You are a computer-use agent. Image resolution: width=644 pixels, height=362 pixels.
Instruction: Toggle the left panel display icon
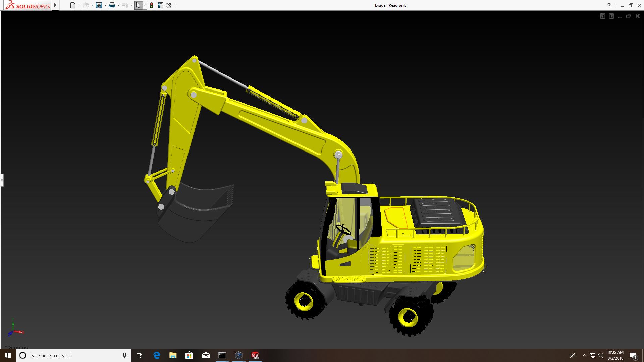click(602, 16)
